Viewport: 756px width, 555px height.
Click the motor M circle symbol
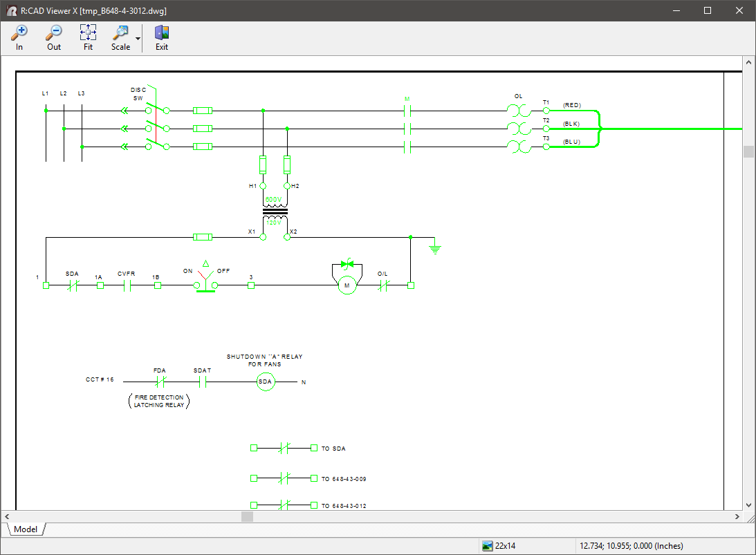click(347, 285)
